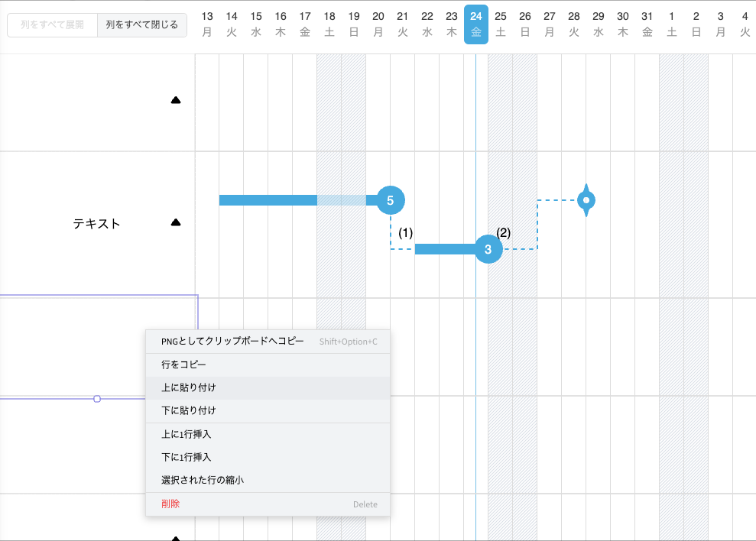Click 上に1行挿入 to insert row above

click(x=187, y=434)
